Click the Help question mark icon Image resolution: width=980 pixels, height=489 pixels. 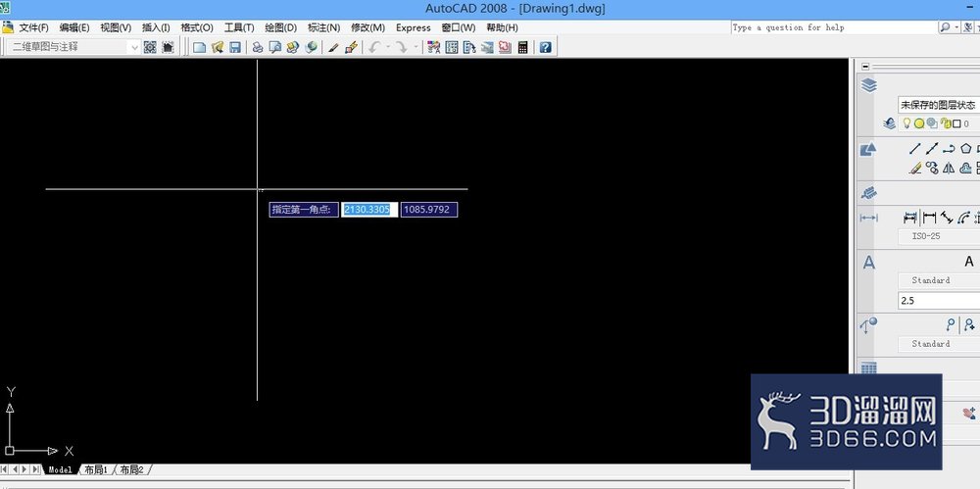click(545, 47)
